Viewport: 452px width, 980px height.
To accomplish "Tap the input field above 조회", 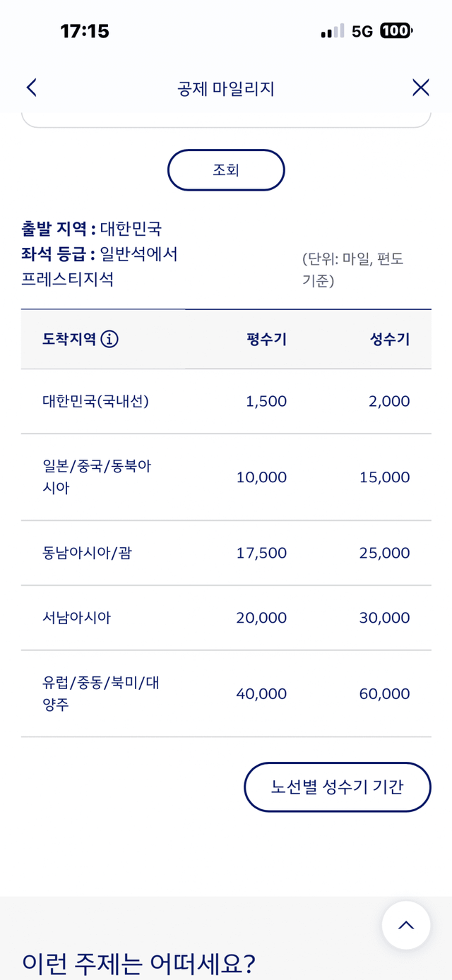I will click(226, 117).
